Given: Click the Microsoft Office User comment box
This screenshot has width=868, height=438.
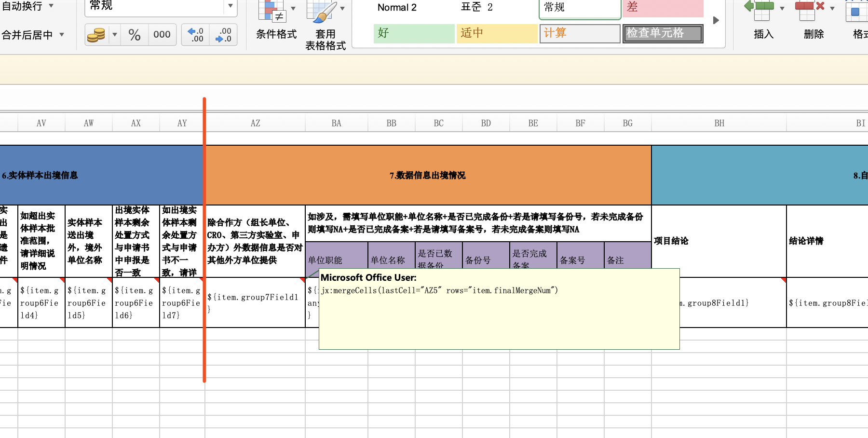Looking at the screenshot, I should (x=499, y=309).
